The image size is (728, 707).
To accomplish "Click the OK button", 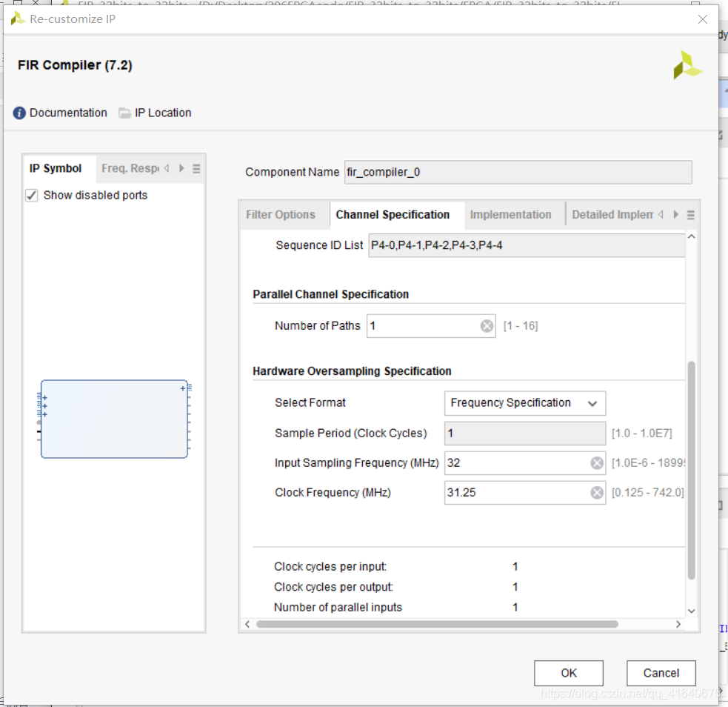I will tap(568, 673).
